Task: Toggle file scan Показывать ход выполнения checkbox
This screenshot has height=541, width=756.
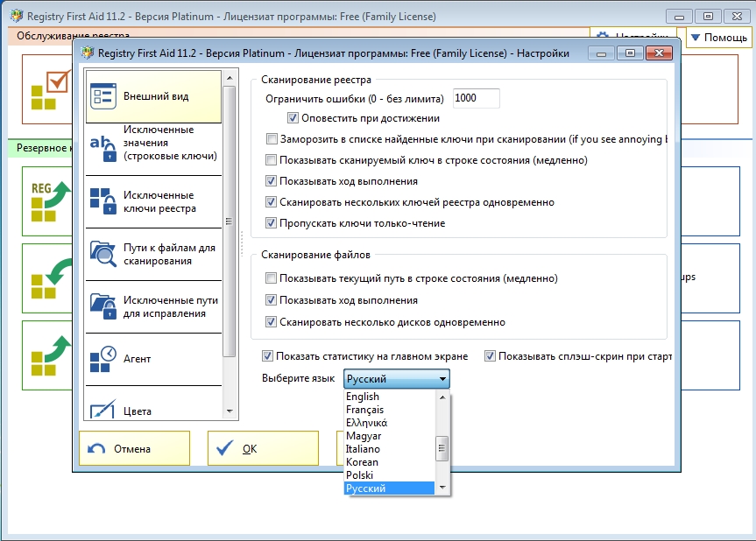Action: coord(271,299)
